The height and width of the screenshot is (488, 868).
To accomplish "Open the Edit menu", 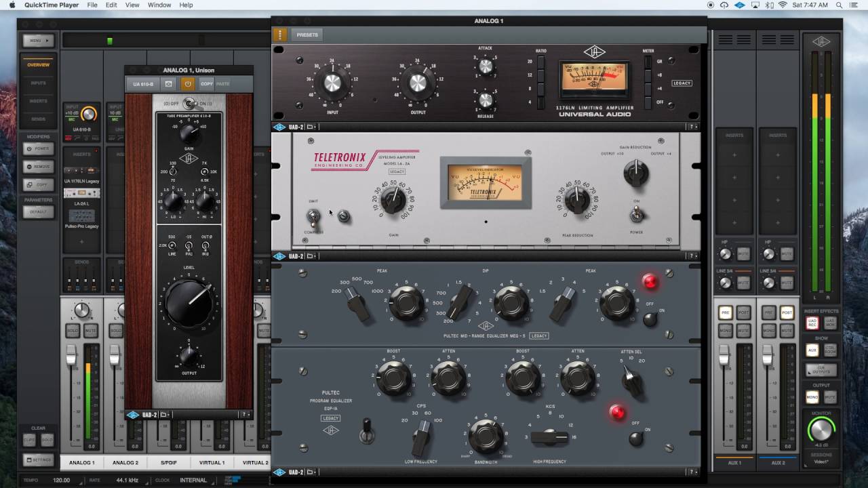I will [x=111, y=5].
